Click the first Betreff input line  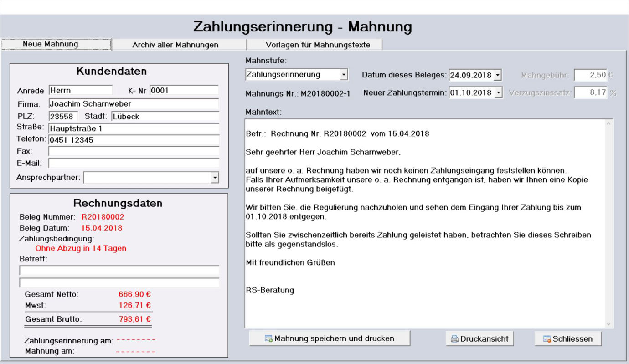[119, 271]
